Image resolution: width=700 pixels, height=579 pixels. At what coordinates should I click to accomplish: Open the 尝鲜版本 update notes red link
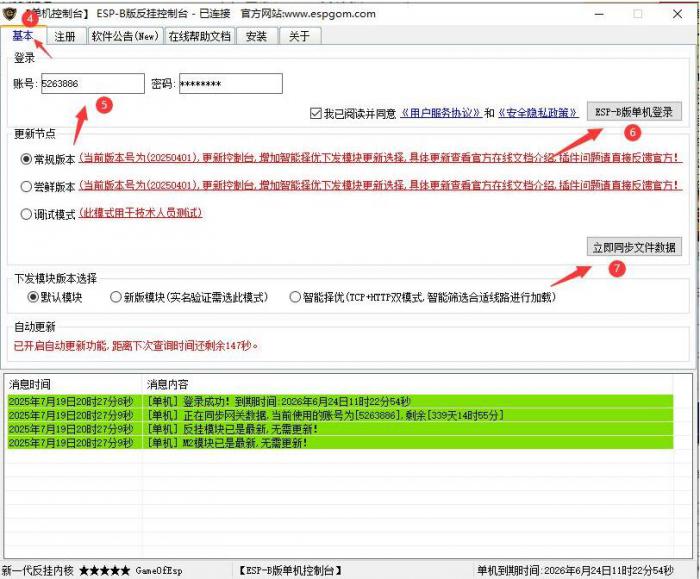tap(380, 185)
